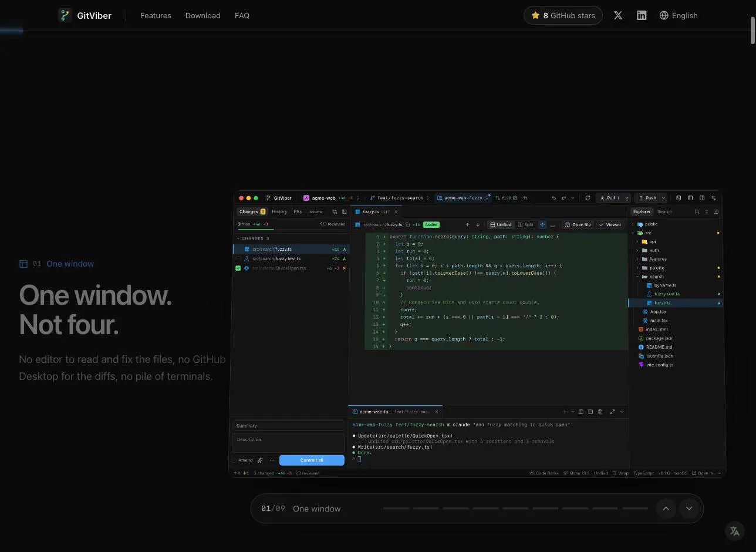The height and width of the screenshot is (552, 756).
Task: Toggle the blue expand-context diff button
Action: pyautogui.click(x=542, y=225)
